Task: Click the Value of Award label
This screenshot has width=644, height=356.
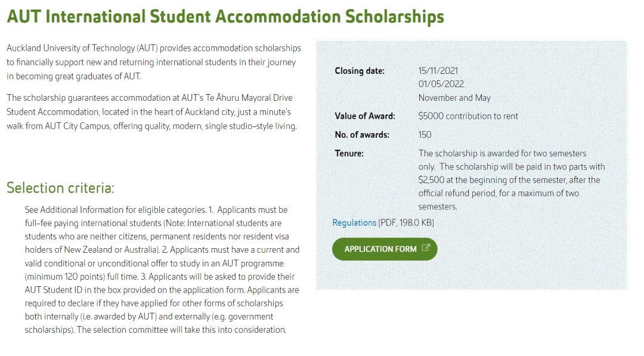Action: 365,116
